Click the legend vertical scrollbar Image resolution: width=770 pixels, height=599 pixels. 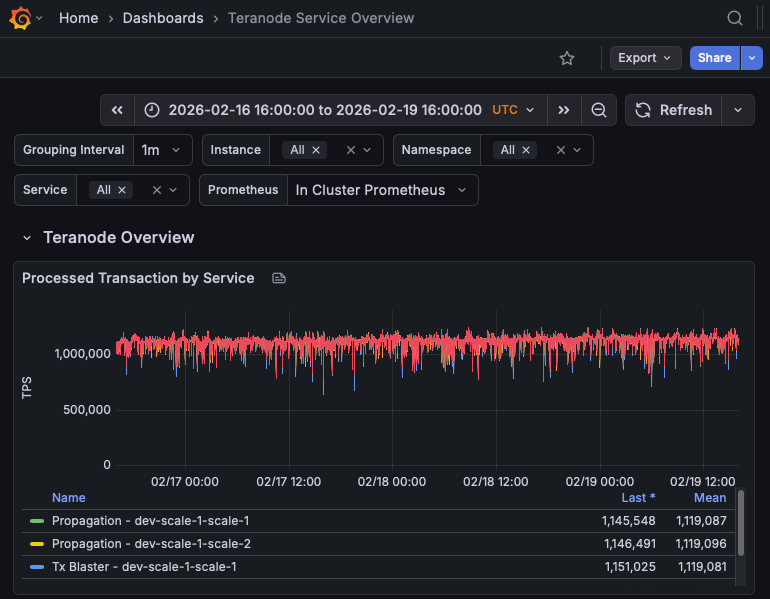click(741, 523)
